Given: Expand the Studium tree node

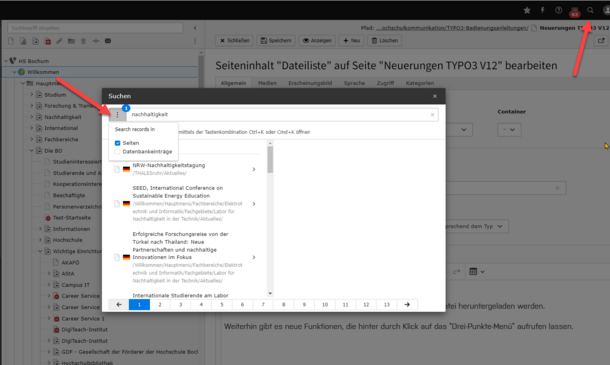Looking at the screenshot, I should (x=32, y=95).
